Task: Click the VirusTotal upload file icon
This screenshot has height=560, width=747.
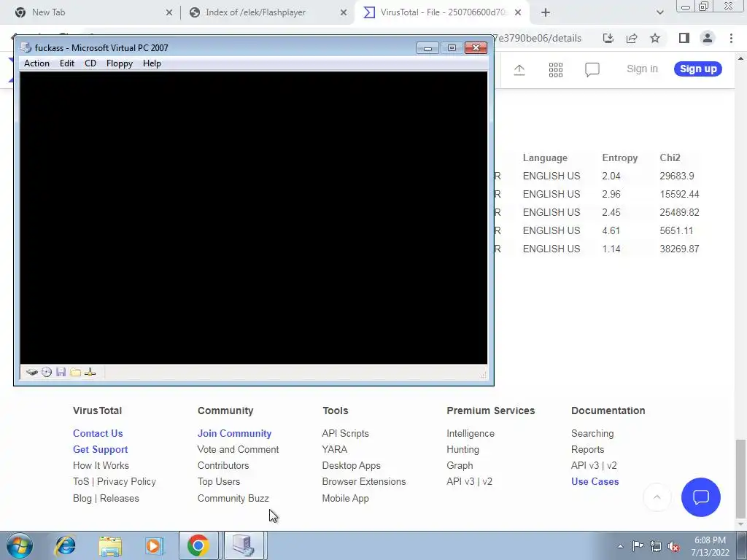Action: pos(519,69)
